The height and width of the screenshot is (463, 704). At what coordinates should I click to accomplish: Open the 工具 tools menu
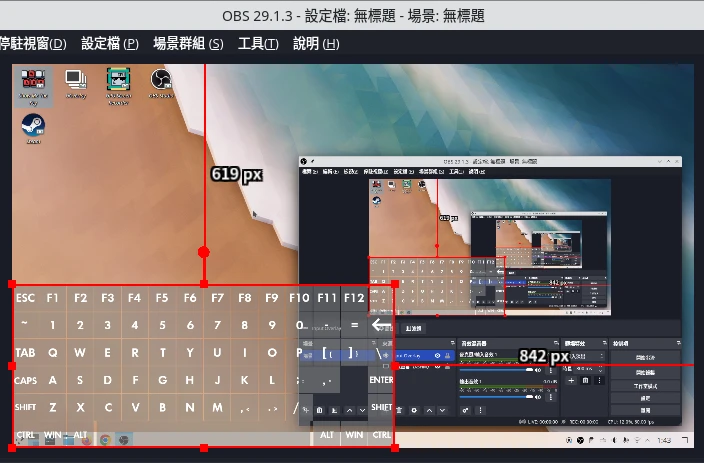tap(258, 44)
